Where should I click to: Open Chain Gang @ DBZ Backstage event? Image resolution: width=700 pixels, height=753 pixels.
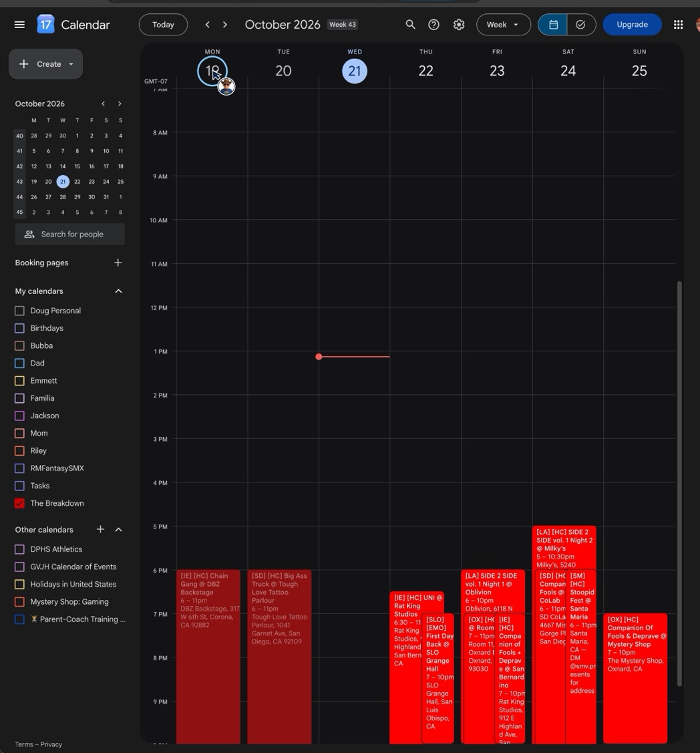pyautogui.click(x=208, y=657)
